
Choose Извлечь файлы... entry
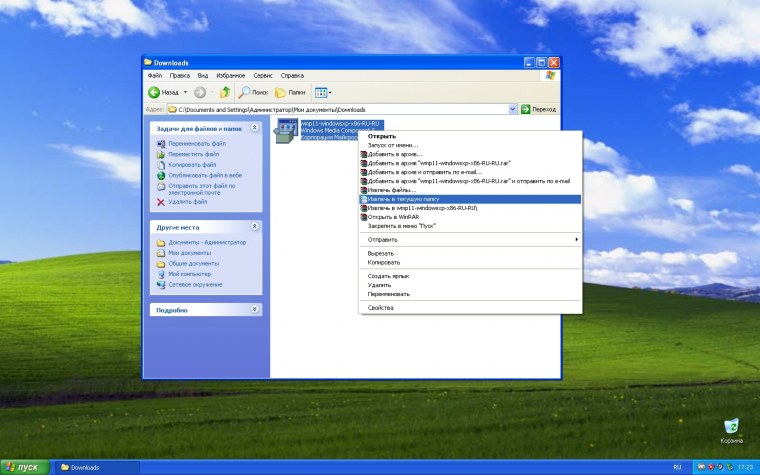tap(470, 190)
